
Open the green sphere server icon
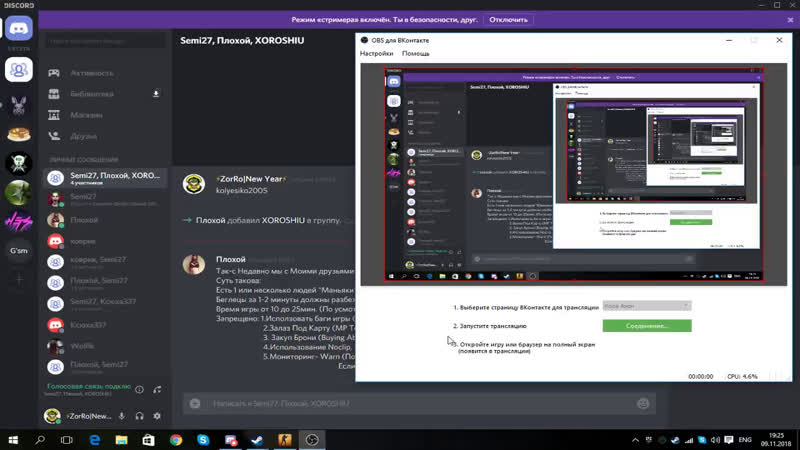click(19, 193)
